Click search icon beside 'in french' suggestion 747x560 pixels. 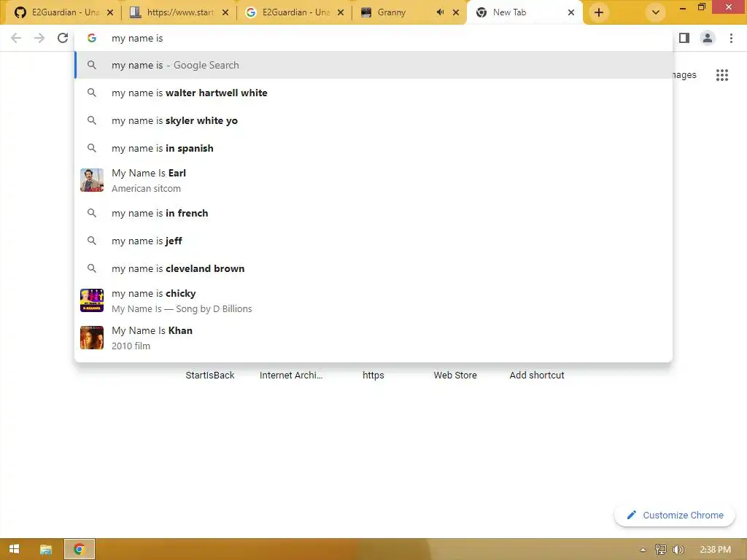tap(91, 213)
